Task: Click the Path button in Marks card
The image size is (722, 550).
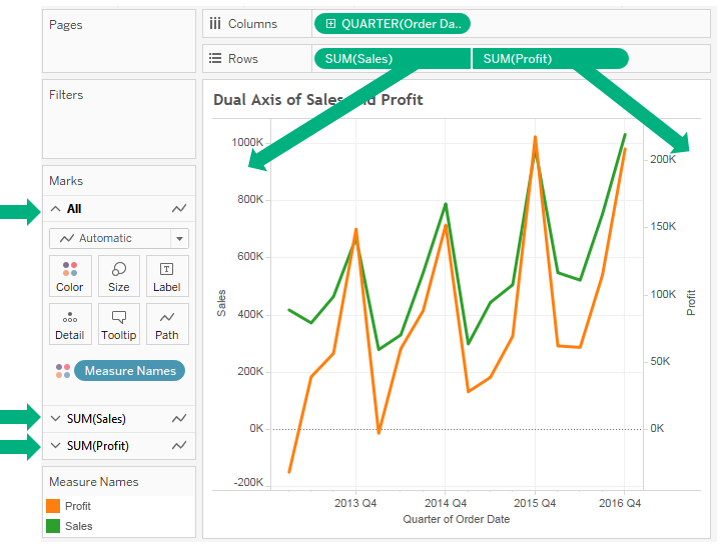Action: click(x=167, y=324)
